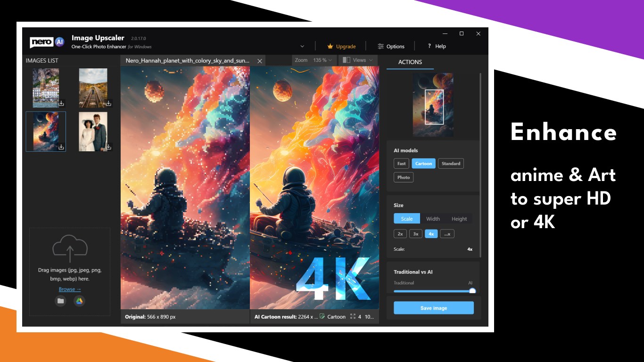Set scale factor to 3x

(415, 234)
